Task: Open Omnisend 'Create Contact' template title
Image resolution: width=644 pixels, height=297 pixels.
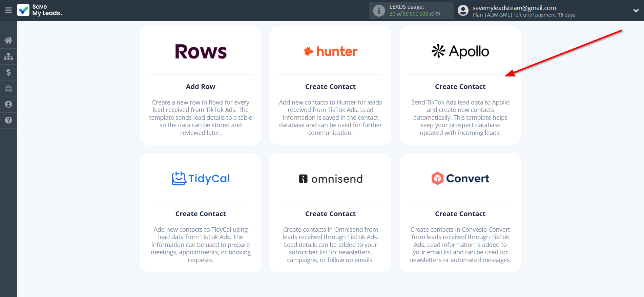Action: pos(331,214)
